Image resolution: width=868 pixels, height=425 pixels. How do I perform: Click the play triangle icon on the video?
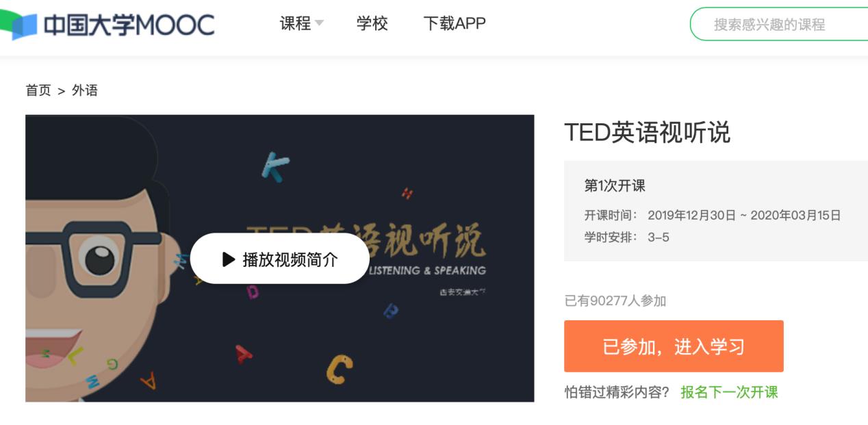pyautogui.click(x=229, y=259)
